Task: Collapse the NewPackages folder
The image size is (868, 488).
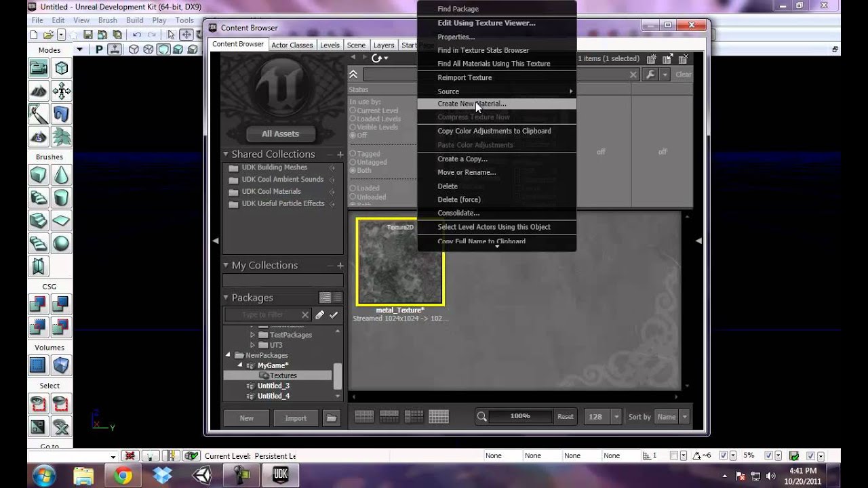Action: 229,355
